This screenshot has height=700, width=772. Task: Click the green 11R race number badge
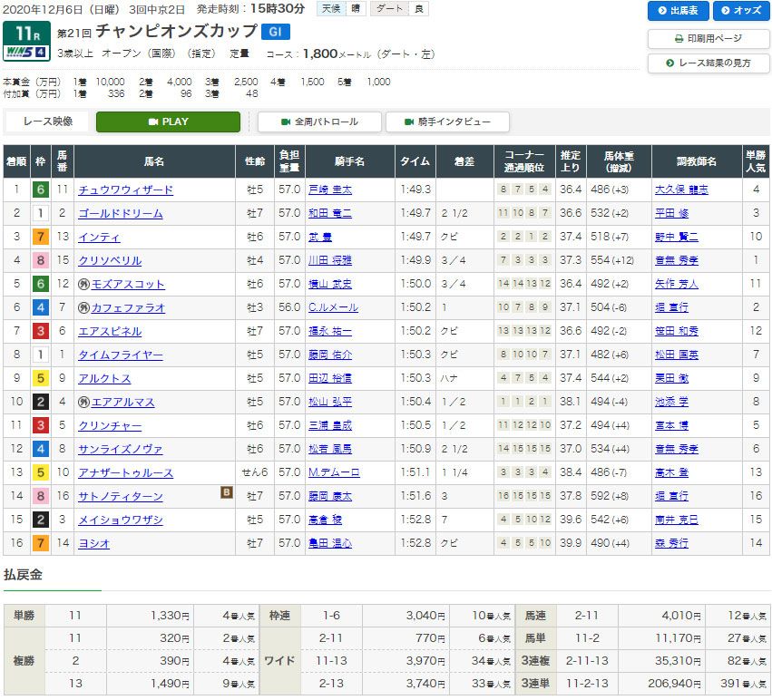tap(25, 32)
